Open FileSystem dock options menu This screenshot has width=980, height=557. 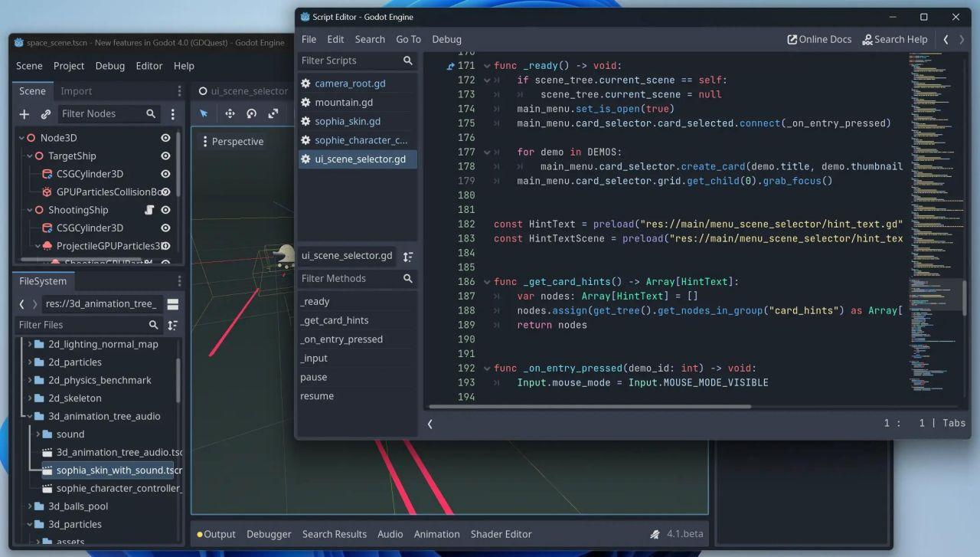[x=179, y=282]
